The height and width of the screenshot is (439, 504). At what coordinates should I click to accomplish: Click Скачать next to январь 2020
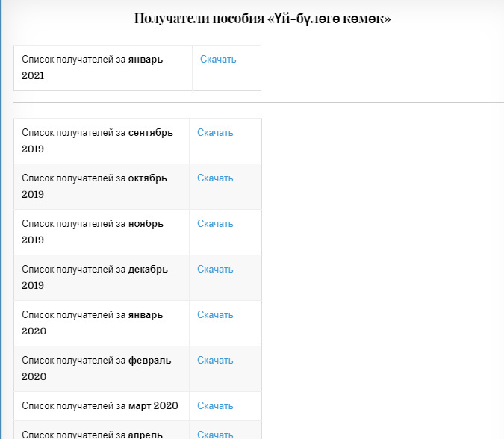pyautogui.click(x=215, y=315)
